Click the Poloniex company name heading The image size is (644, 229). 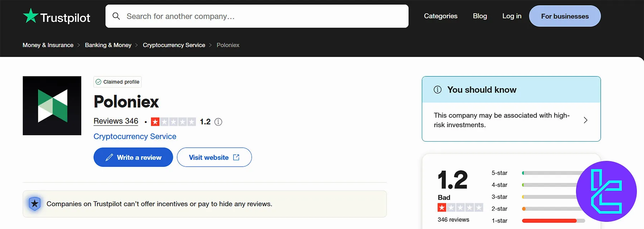pyautogui.click(x=126, y=102)
